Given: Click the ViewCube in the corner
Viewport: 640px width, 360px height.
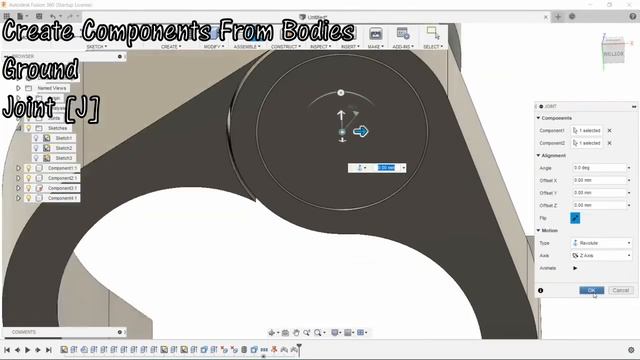Looking at the screenshot, I should point(613,51).
